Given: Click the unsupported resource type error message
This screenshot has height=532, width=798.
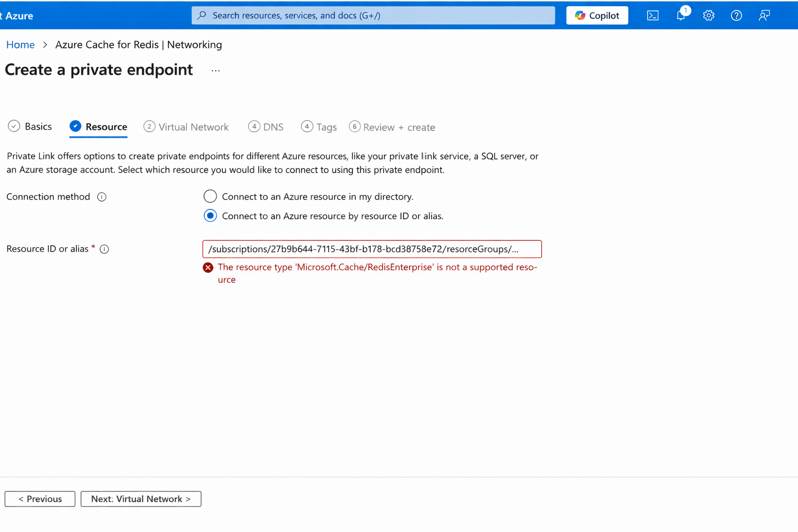Looking at the screenshot, I should 378,273.
